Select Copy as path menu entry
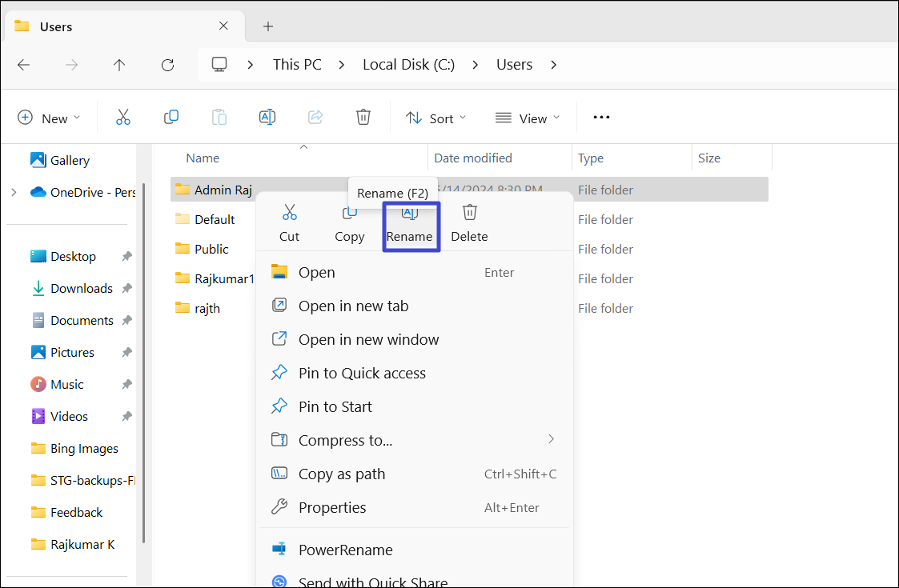899x588 pixels. 342,474
